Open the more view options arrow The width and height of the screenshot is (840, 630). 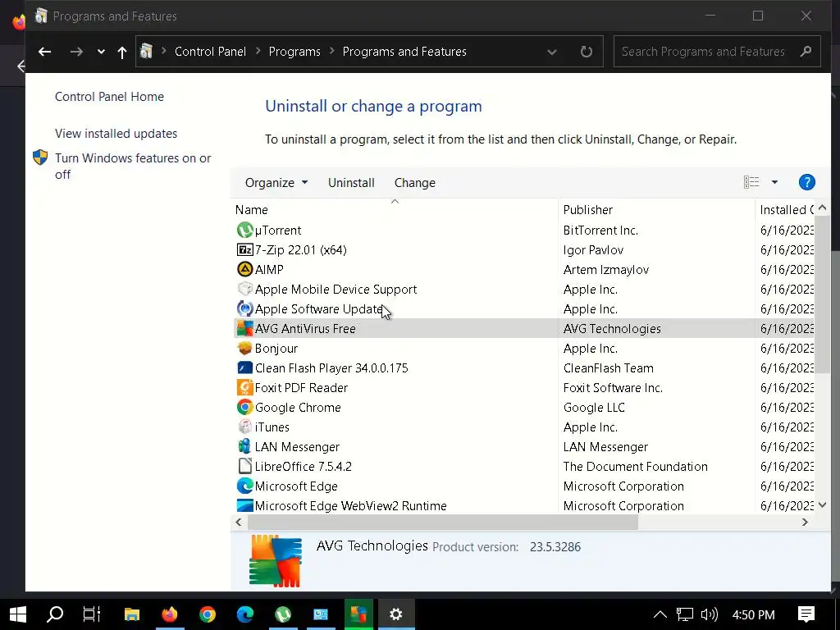click(x=774, y=183)
